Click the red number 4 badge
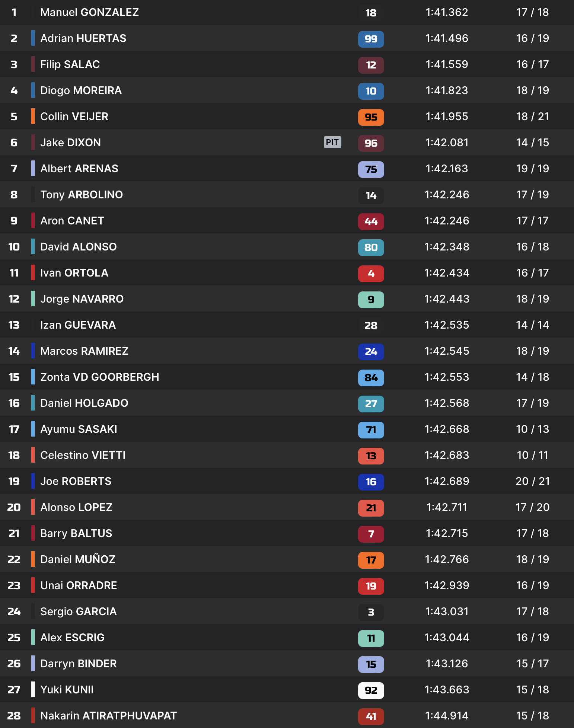574x728 pixels. click(x=371, y=273)
